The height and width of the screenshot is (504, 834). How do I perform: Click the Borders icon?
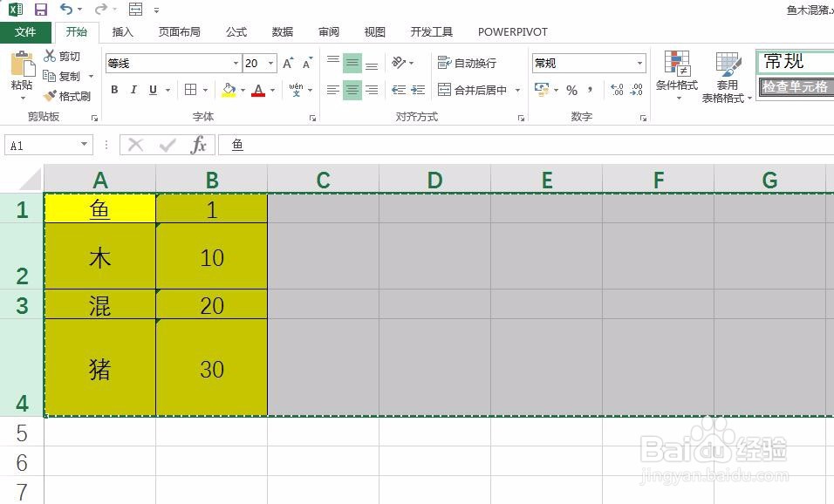coord(190,90)
